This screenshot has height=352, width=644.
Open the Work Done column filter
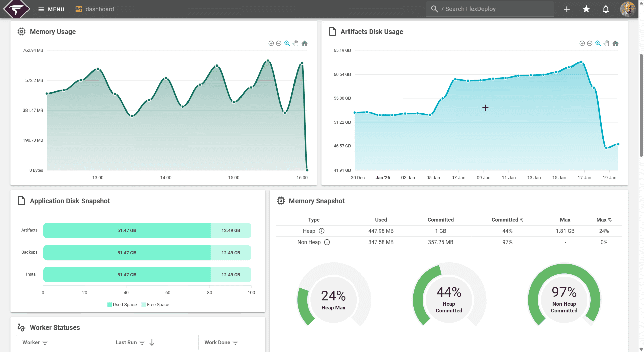point(235,343)
